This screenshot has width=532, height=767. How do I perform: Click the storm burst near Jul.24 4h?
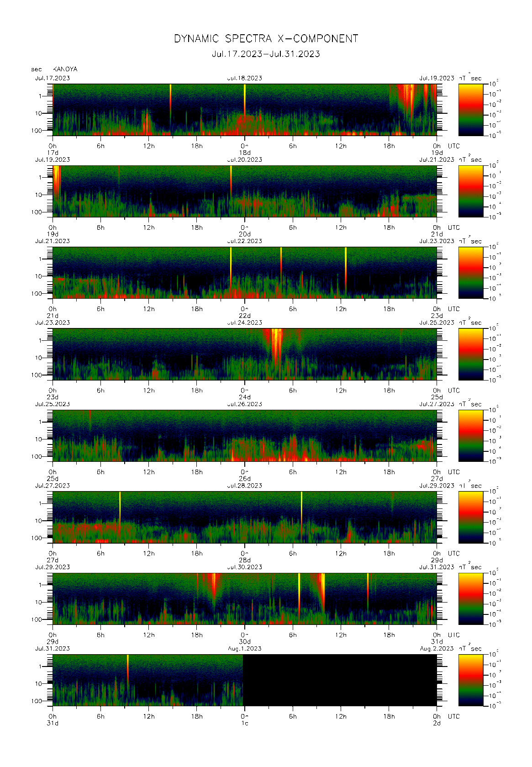point(276,347)
